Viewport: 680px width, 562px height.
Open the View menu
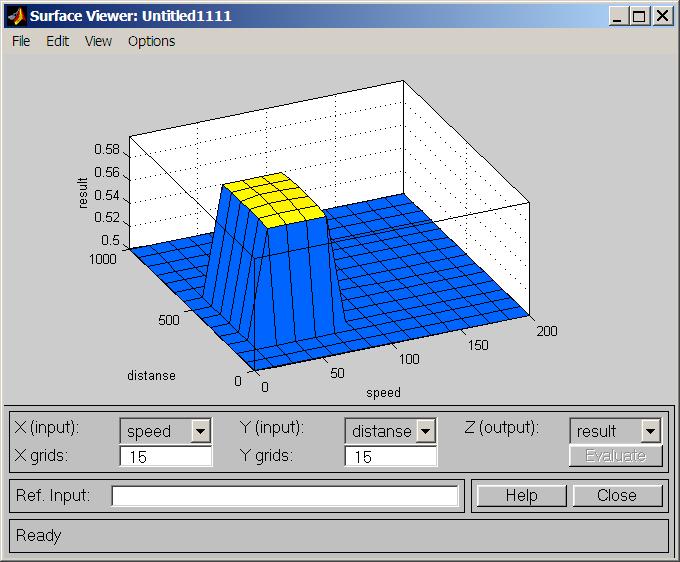click(x=98, y=41)
